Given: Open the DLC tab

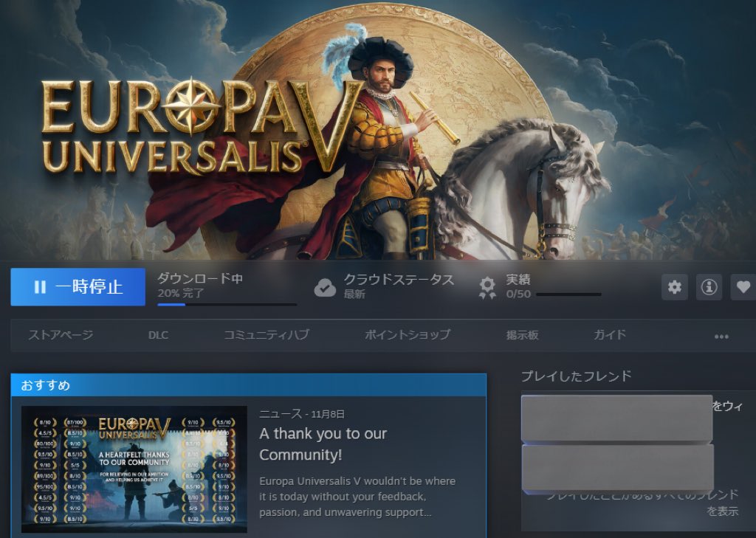Looking at the screenshot, I should pyautogui.click(x=158, y=335).
